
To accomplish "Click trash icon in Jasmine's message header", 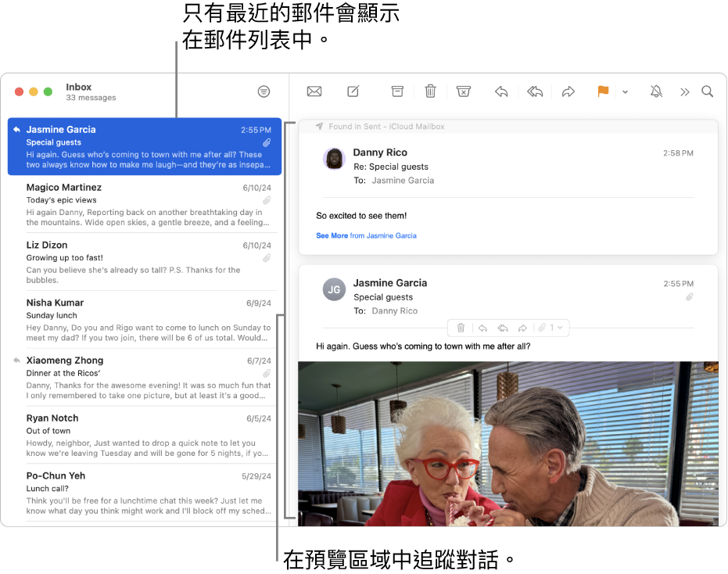I will tap(461, 328).
